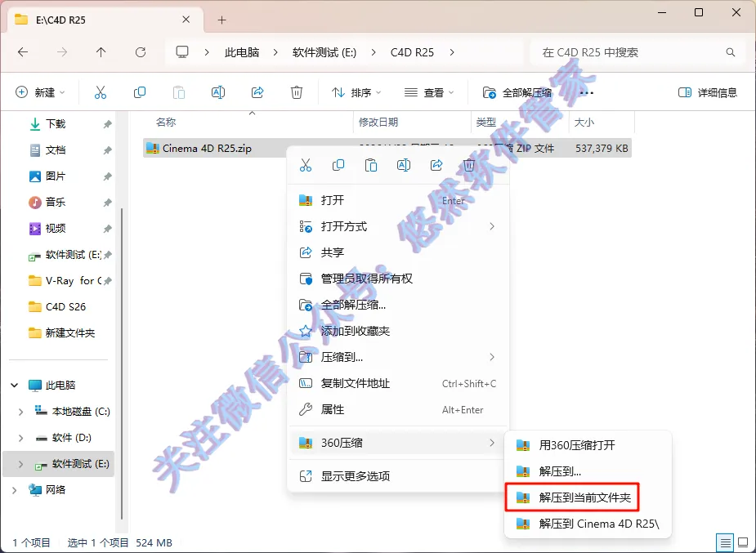Click the search box for C4D R25
756x553 pixels.
pyautogui.click(x=639, y=52)
